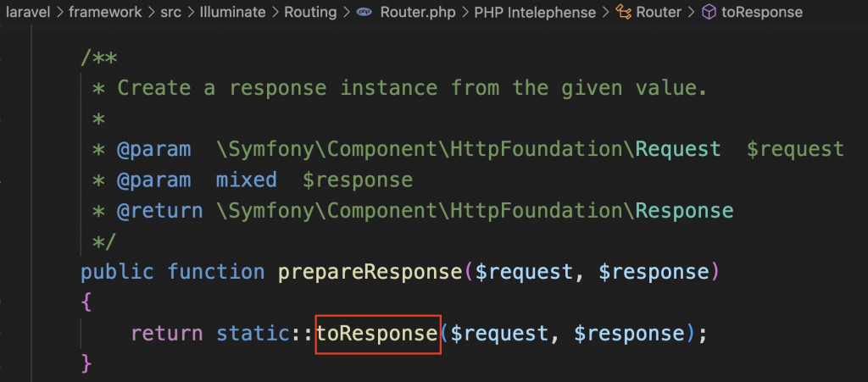
Task: Open PHP Intelephense breadcrumb entry
Action: tap(535, 12)
